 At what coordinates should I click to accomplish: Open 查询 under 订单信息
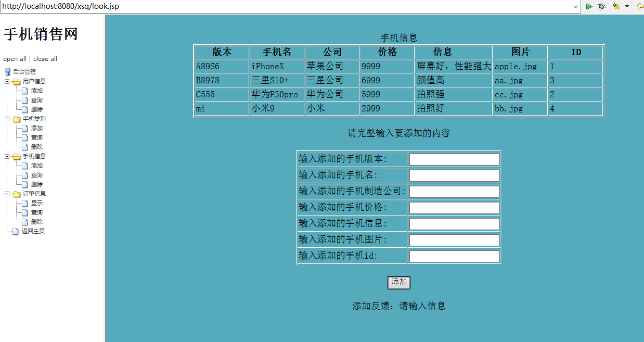tap(37, 212)
